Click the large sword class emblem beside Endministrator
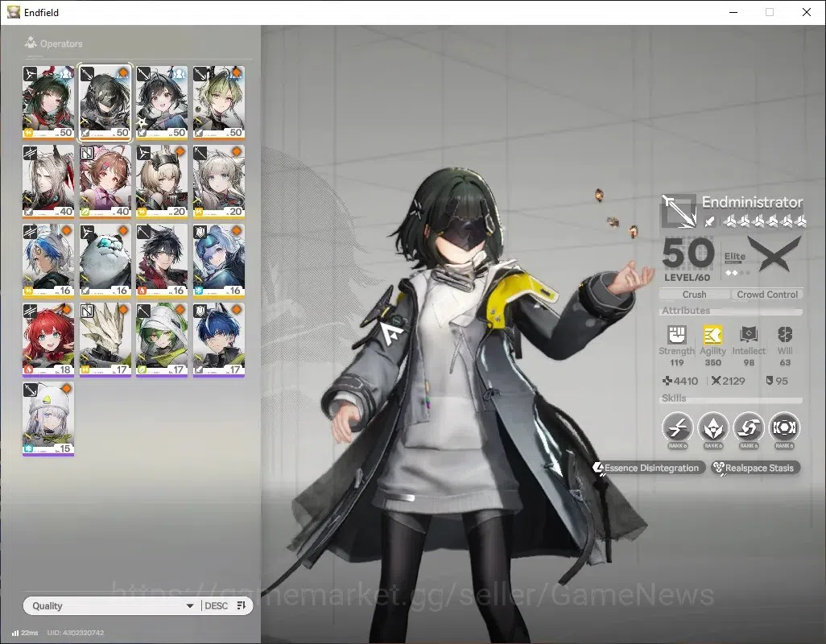The height and width of the screenshot is (644, 826). [x=679, y=211]
